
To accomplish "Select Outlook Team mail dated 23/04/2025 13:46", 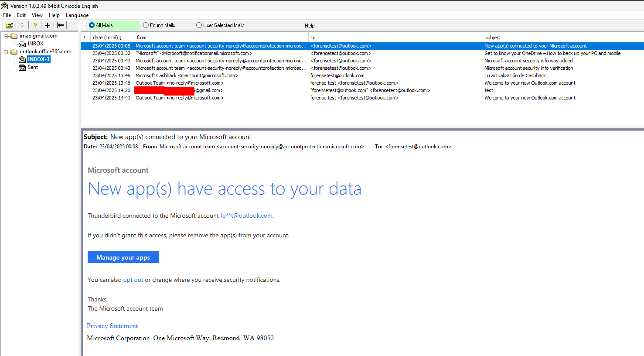I will point(362,83).
